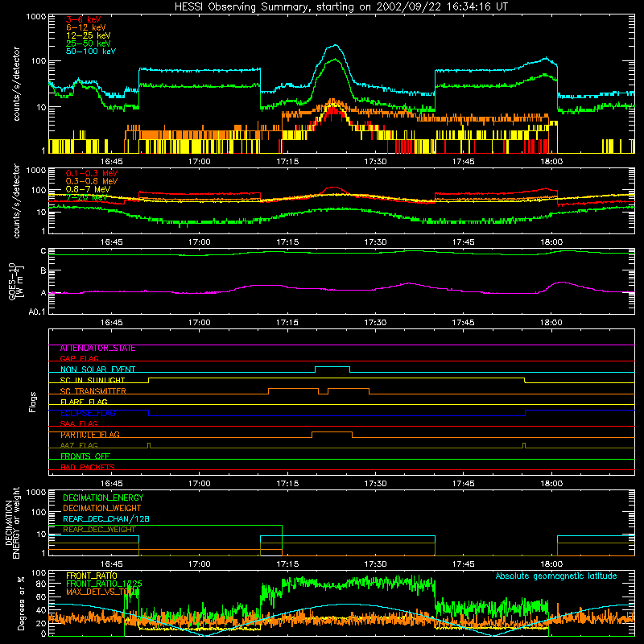
Task: Select the 0.1-0.3 MeV legend label
Action: (x=92, y=173)
